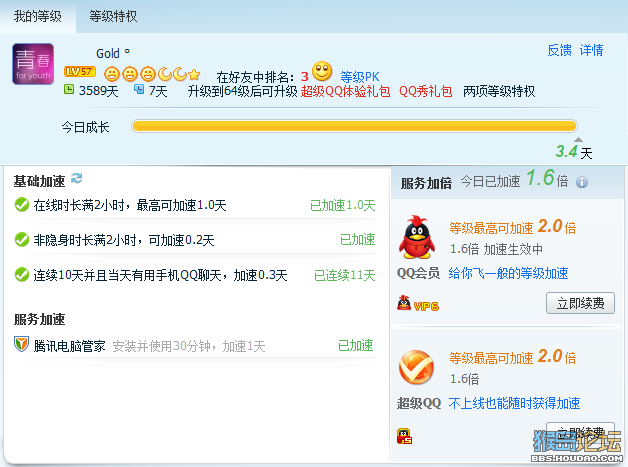Open 给你飞一般的等级加速 link
The image size is (628, 467).
tap(508, 273)
